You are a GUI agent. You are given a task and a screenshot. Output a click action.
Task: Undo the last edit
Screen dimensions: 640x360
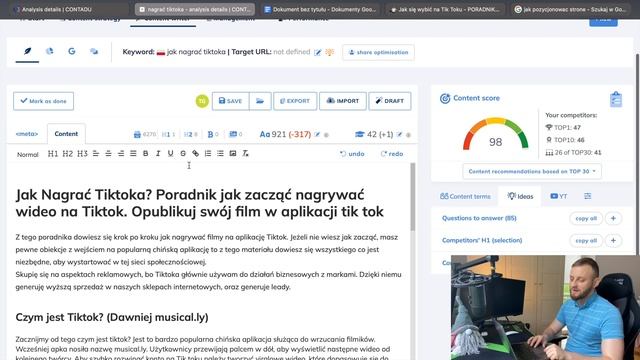[352, 154]
